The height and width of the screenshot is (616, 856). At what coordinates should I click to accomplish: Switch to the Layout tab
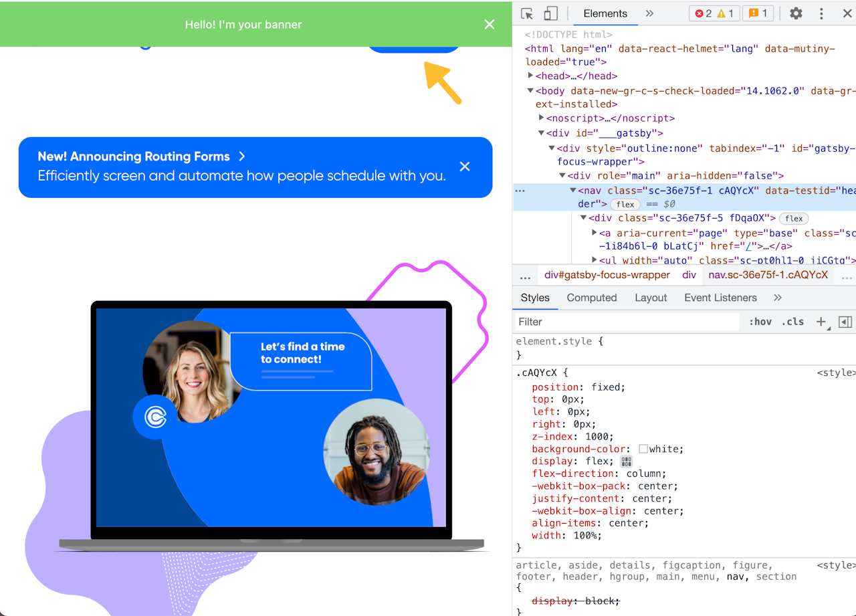(650, 298)
